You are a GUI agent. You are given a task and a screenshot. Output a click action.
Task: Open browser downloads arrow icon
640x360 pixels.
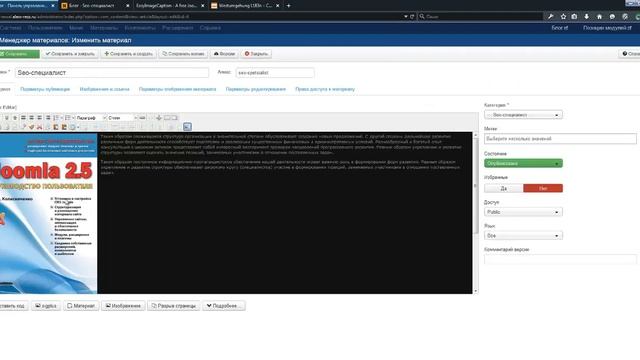pyautogui.click(x=587, y=17)
